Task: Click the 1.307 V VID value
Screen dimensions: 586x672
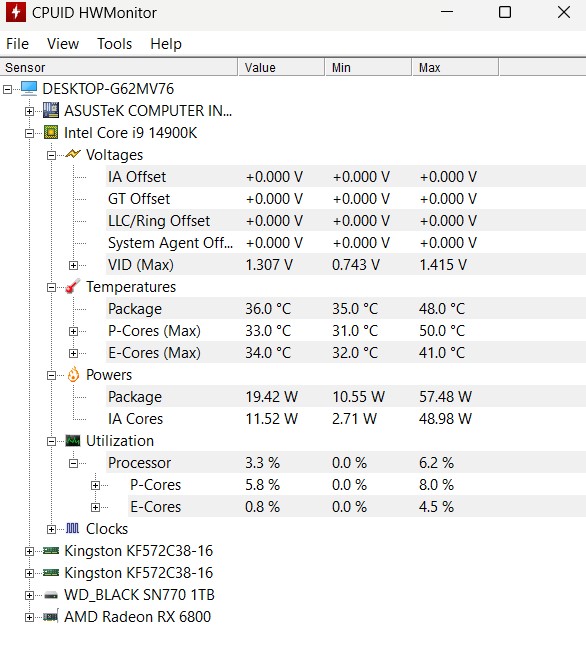Action: 269,264
